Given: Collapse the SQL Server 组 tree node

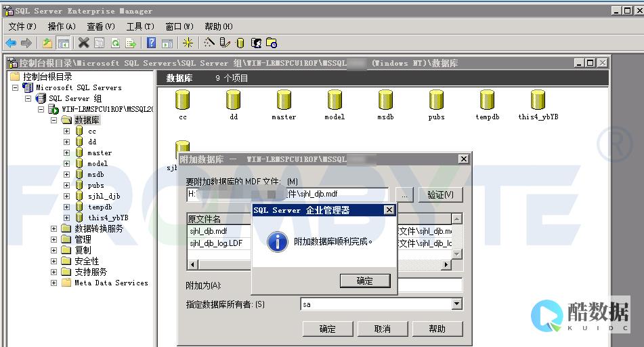Looking at the screenshot, I should pyautogui.click(x=28, y=99).
